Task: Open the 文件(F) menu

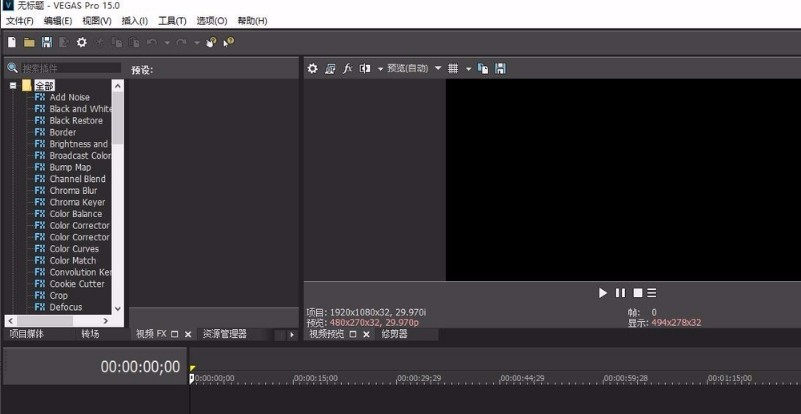Action: point(19,21)
